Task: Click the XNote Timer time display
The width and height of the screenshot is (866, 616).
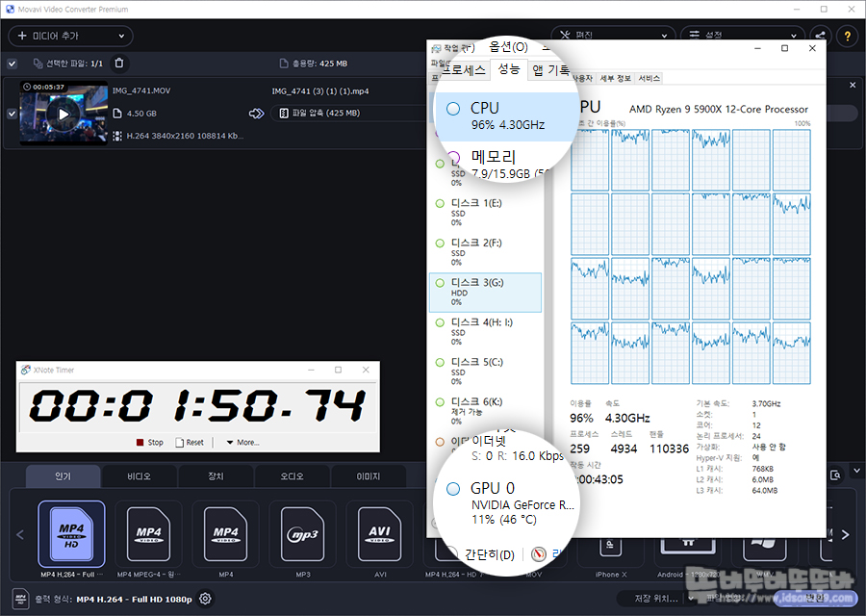Action: pos(198,406)
